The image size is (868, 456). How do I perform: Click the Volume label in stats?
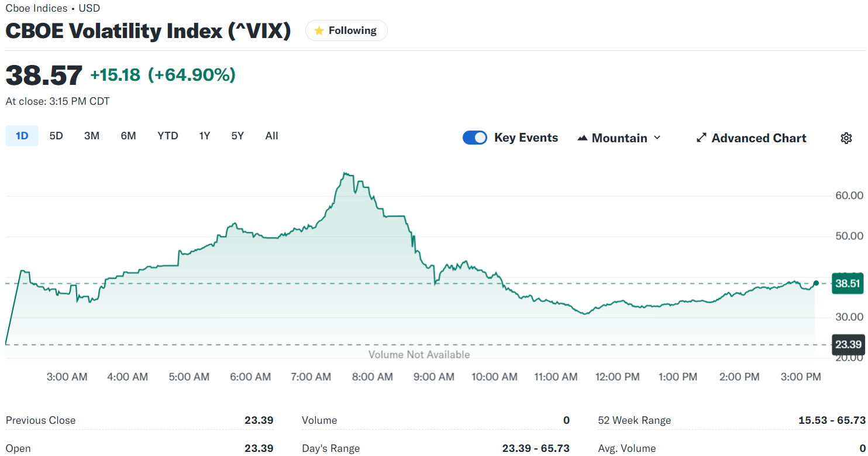point(319,420)
